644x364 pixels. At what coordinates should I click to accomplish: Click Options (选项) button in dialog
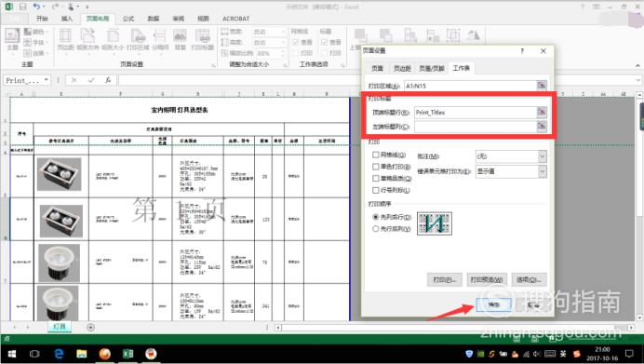pyautogui.click(x=529, y=280)
